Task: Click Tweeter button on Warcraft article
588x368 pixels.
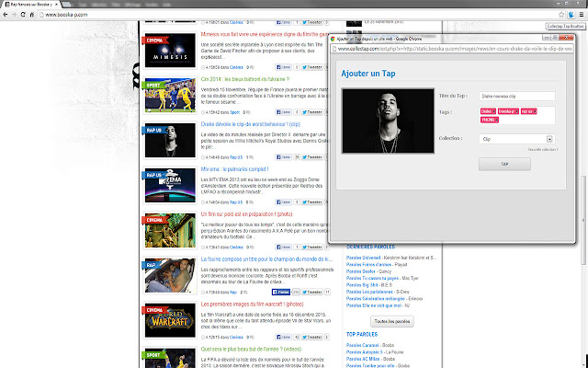Action: click(312, 338)
